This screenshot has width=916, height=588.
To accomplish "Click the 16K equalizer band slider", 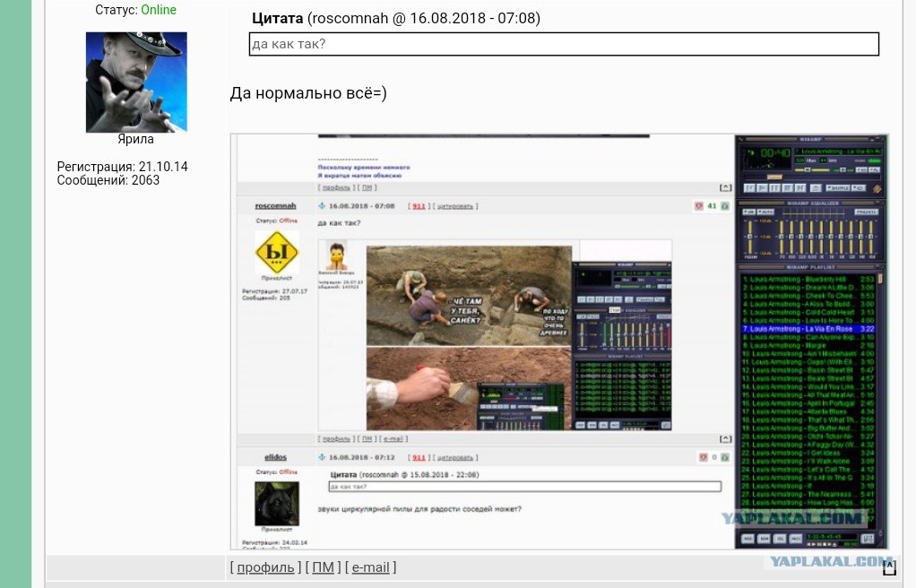I will tap(871, 237).
